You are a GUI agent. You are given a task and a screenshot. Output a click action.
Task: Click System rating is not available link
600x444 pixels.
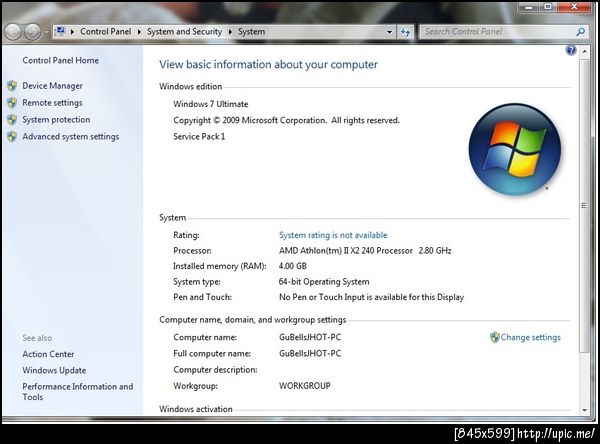pyautogui.click(x=333, y=235)
